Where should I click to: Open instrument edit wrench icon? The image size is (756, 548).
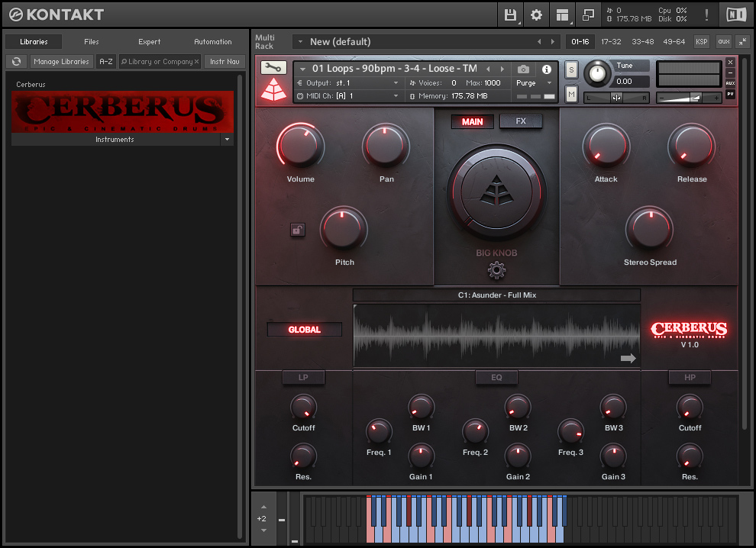click(x=273, y=67)
